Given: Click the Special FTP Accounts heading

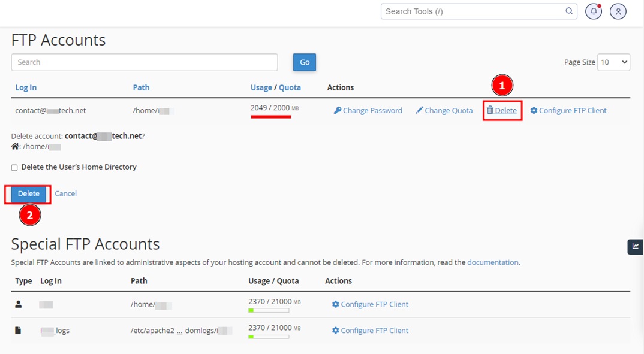Looking at the screenshot, I should [x=85, y=244].
